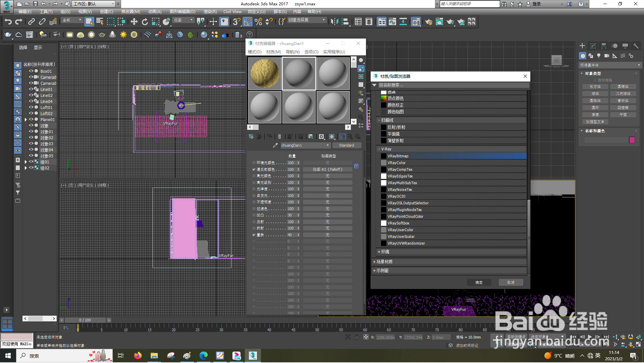Collapse the 扫描线 maps group
The height and width of the screenshot is (363, 644).
click(379, 120)
